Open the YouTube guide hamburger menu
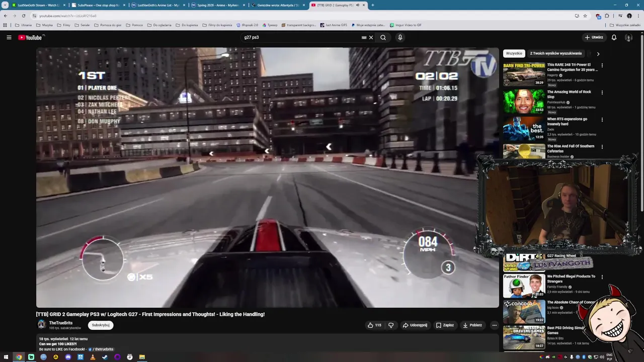The image size is (644, 362). (9, 37)
